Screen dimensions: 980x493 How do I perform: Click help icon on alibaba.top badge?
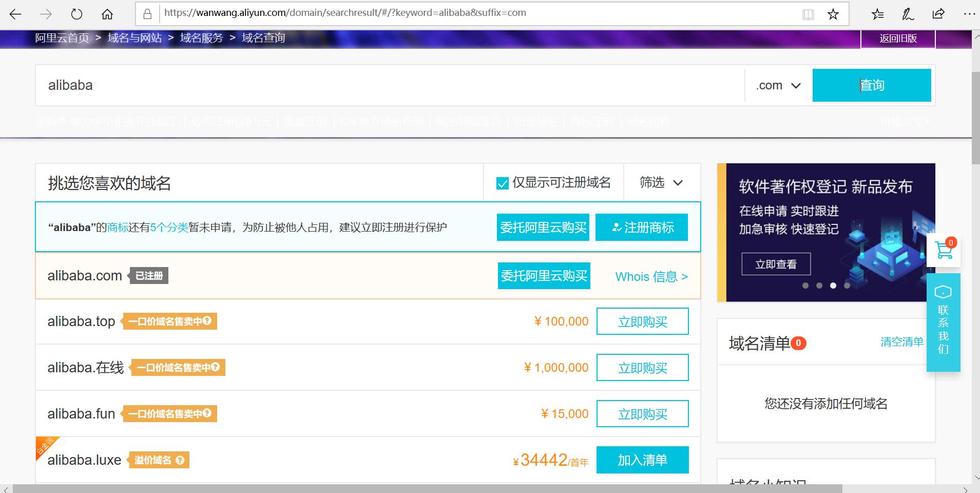(207, 321)
